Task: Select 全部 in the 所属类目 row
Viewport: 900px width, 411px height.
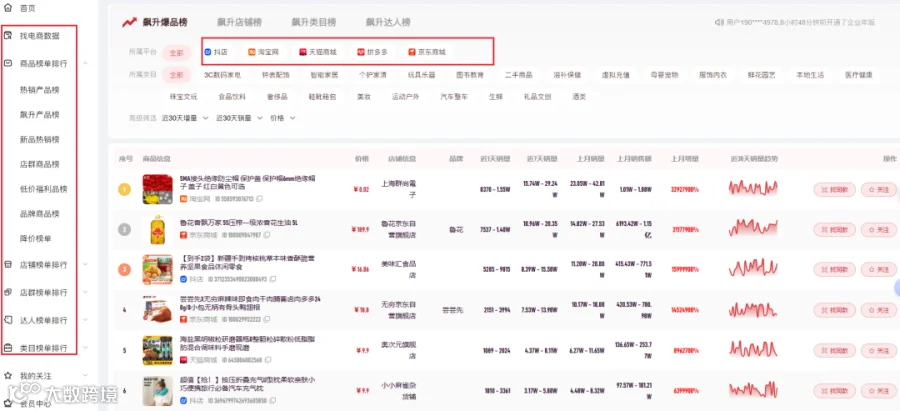Action: pos(176,75)
